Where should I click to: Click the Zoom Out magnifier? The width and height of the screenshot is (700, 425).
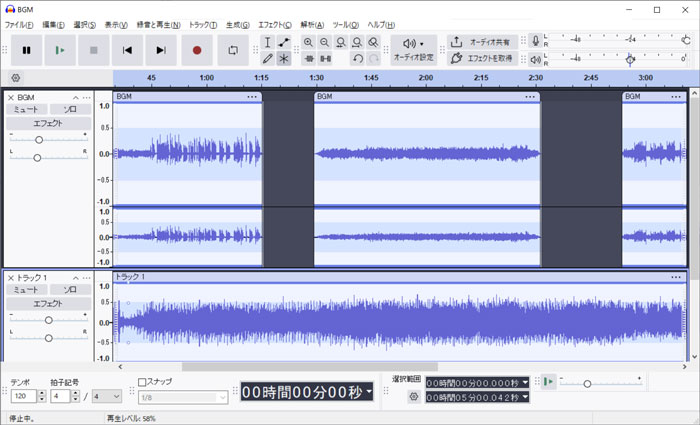(325, 42)
